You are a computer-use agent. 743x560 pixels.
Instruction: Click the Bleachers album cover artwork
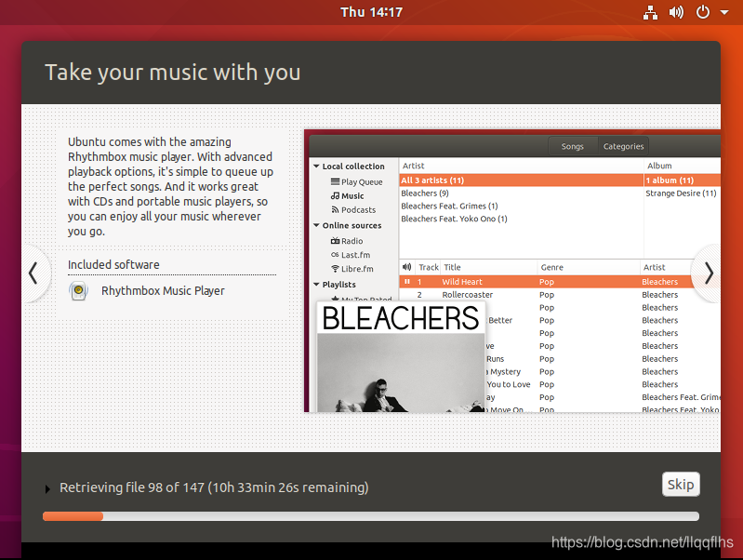[x=401, y=356]
